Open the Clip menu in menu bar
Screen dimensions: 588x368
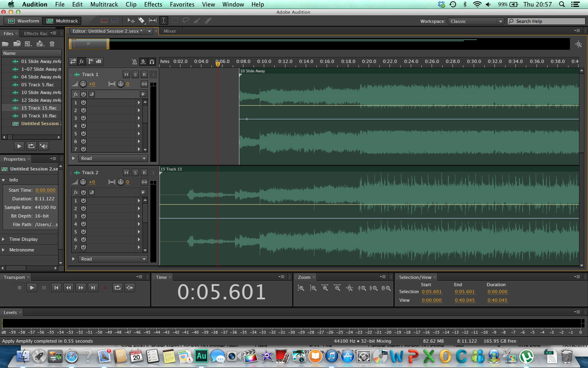coord(131,4)
